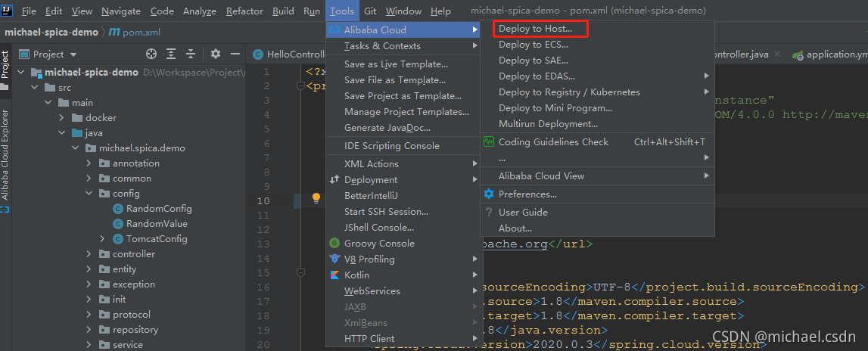This screenshot has height=351, width=868.
Task: Collapse the src folder
Action: tap(34, 88)
